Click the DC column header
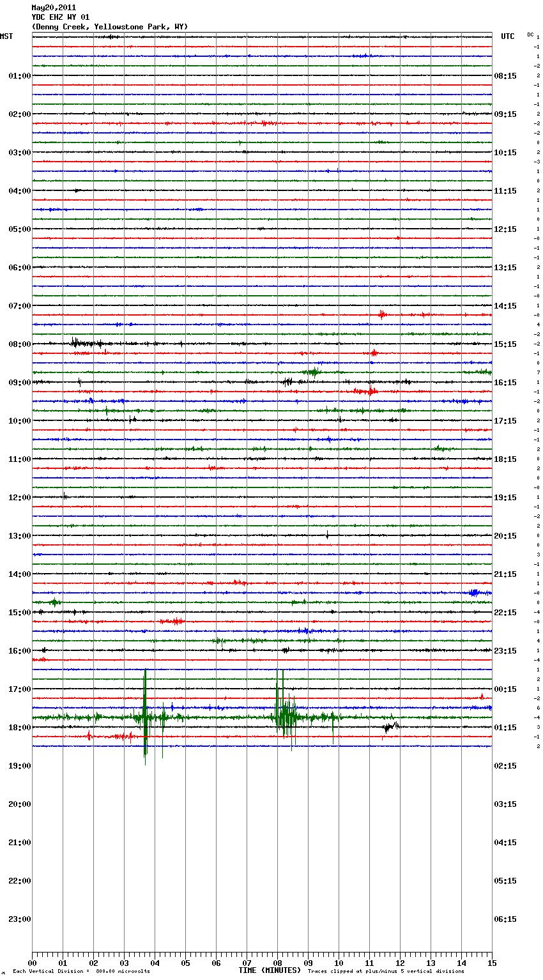This screenshot has height=980, width=543. (x=530, y=34)
